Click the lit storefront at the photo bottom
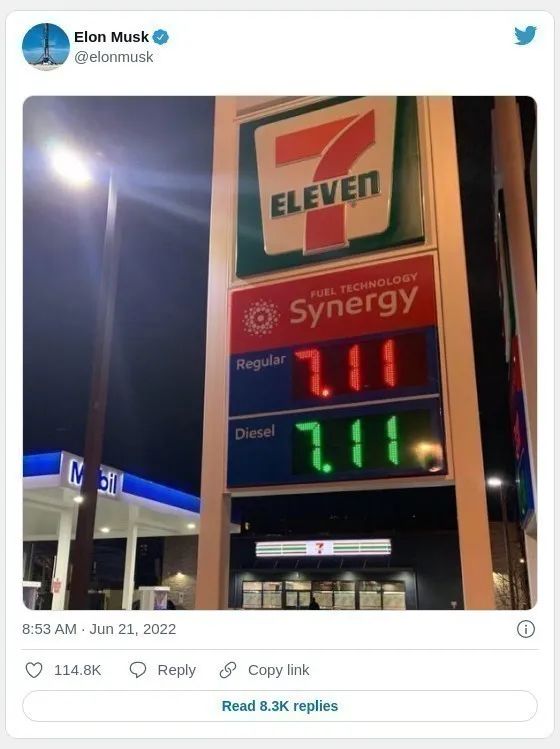The width and height of the screenshot is (560, 749). [x=323, y=592]
